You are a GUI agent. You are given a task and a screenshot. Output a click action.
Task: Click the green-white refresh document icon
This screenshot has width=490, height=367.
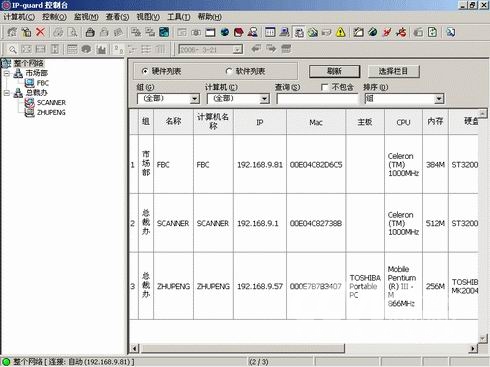[x=432, y=32]
